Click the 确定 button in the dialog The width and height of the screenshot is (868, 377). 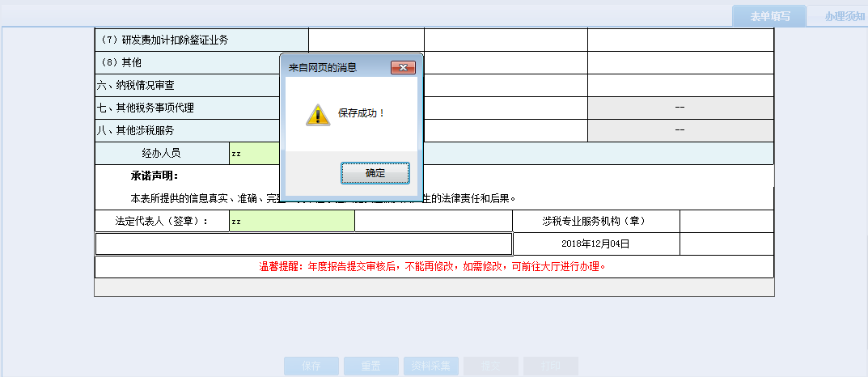click(x=375, y=173)
